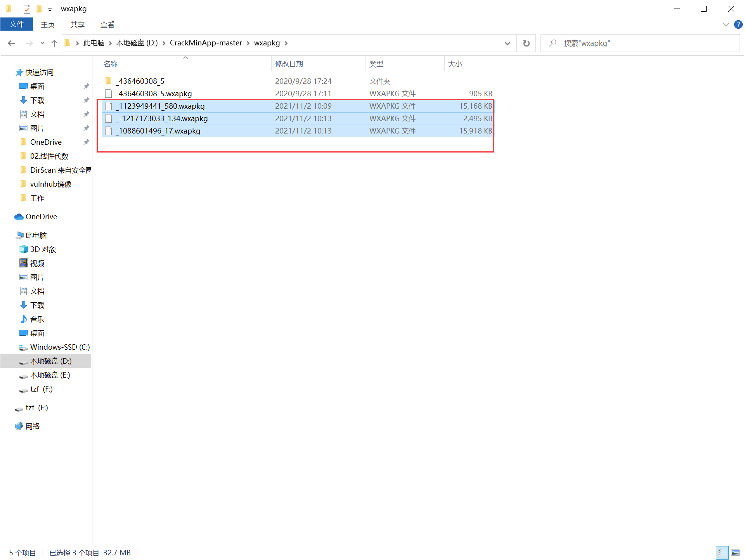Viewport: 745px width, 560px height.
Task: Open 视频 under This PC
Action: tap(37, 264)
